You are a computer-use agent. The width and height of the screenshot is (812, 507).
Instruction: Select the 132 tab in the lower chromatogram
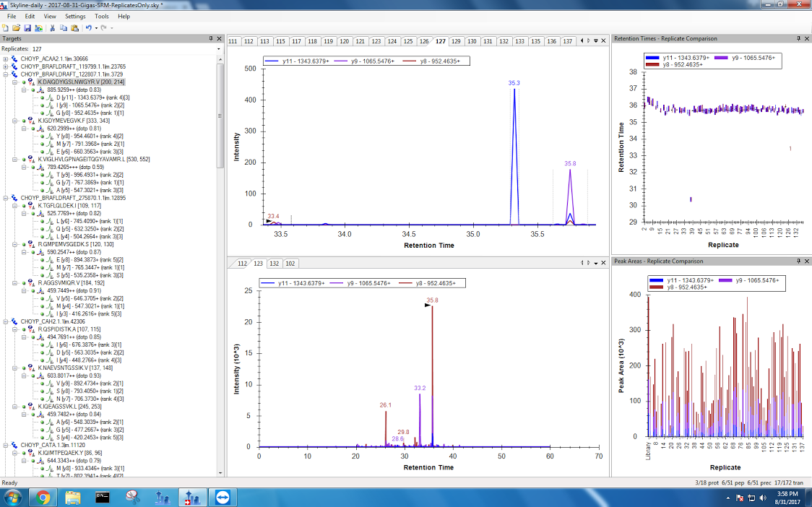275,264
